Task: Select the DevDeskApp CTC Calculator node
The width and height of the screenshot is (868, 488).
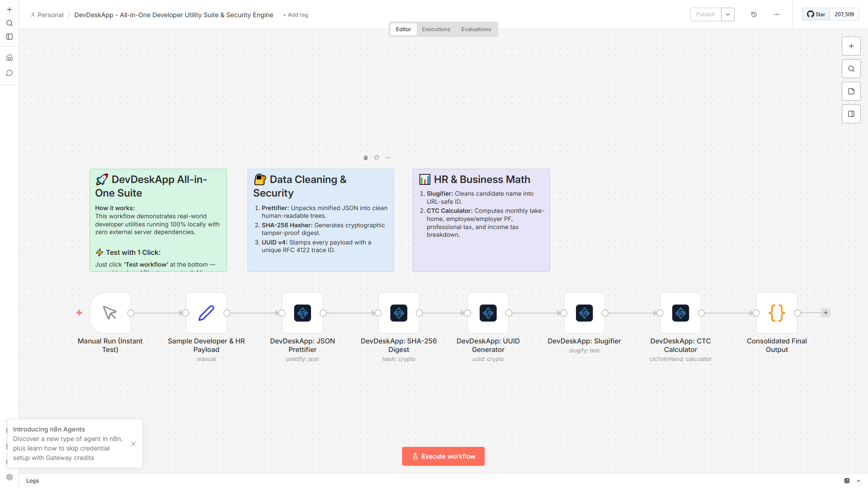Action: point(681,313)
